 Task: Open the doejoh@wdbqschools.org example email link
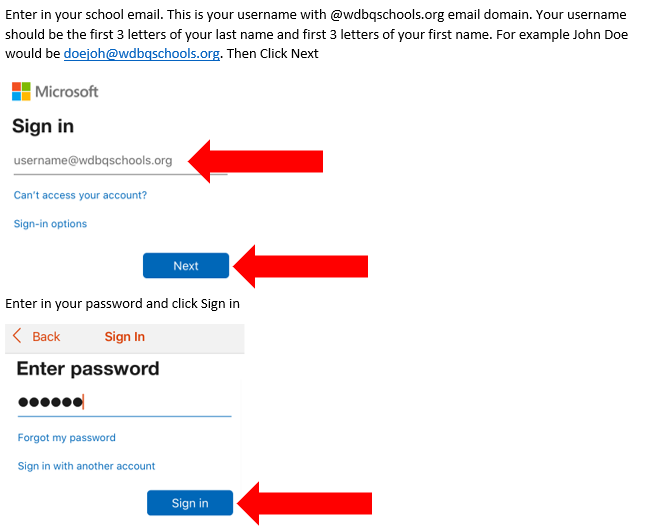pos(141,54)
